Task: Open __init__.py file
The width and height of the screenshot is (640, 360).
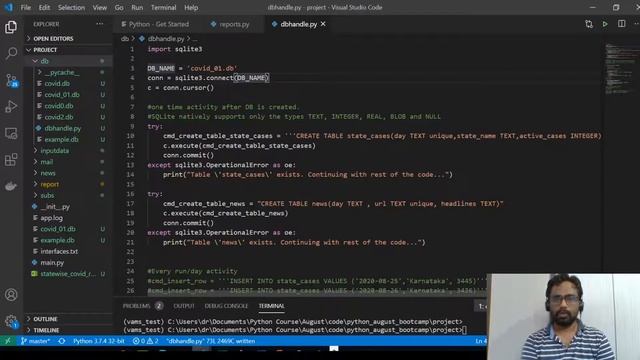Action: 55,207
